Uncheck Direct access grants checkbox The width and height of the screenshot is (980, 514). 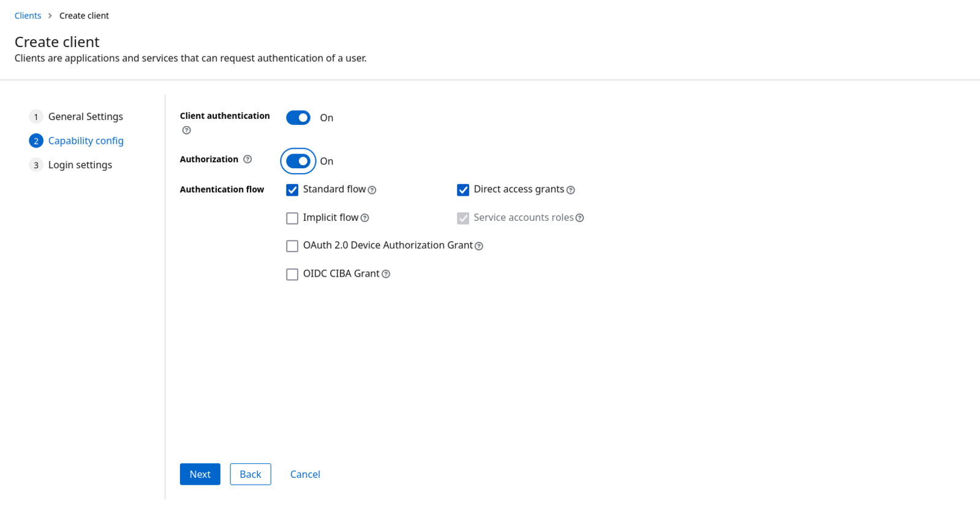[x=463, y=190]
